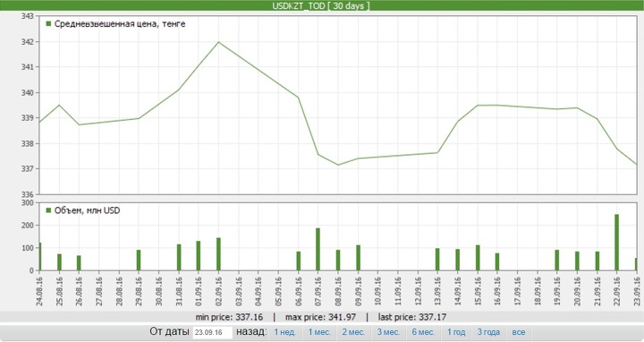
Task: Click the Средневзвешенная цена, тенге legend text
Action: 120,24
